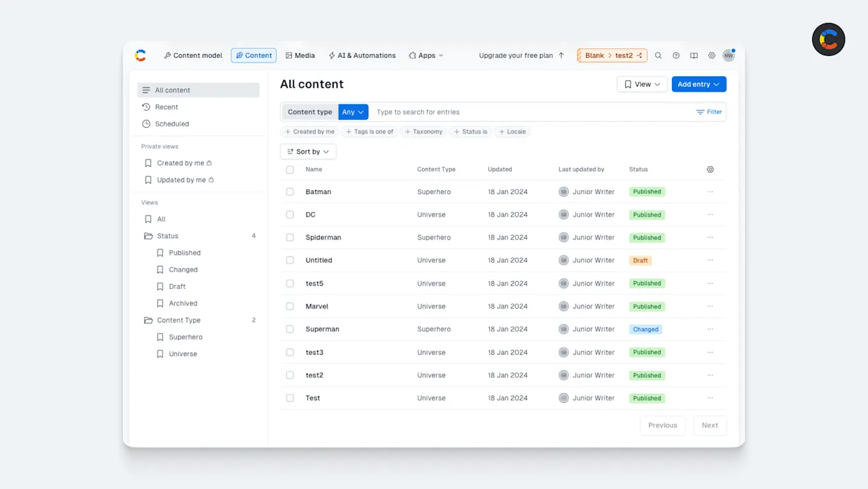Open the Any content type dropdown
868x489 pixels.
pyautogui.click(x=352, y=112)
